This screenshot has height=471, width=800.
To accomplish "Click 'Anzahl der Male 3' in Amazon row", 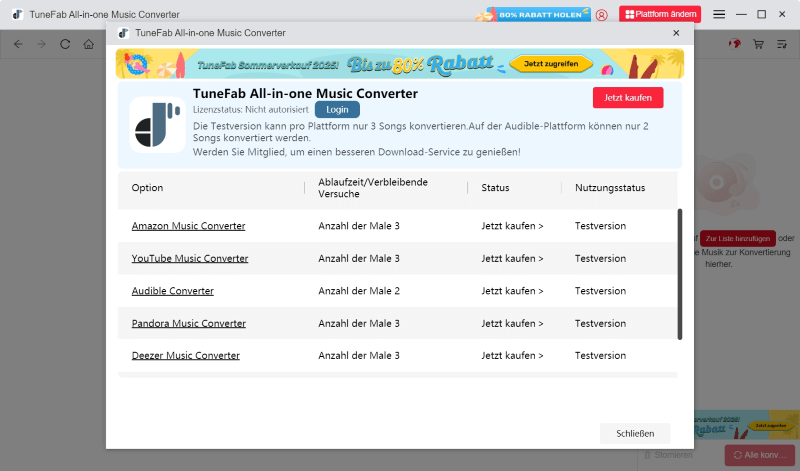I will (x=359, y=226).
